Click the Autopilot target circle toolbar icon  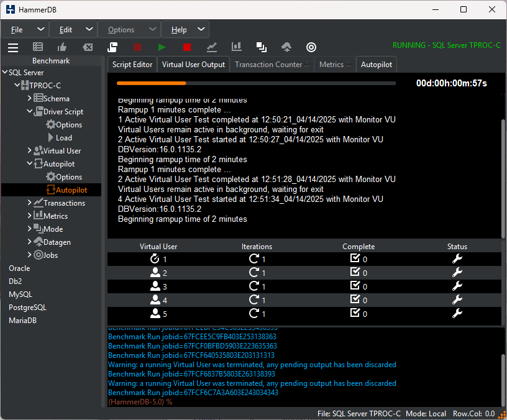pos(311,47)
